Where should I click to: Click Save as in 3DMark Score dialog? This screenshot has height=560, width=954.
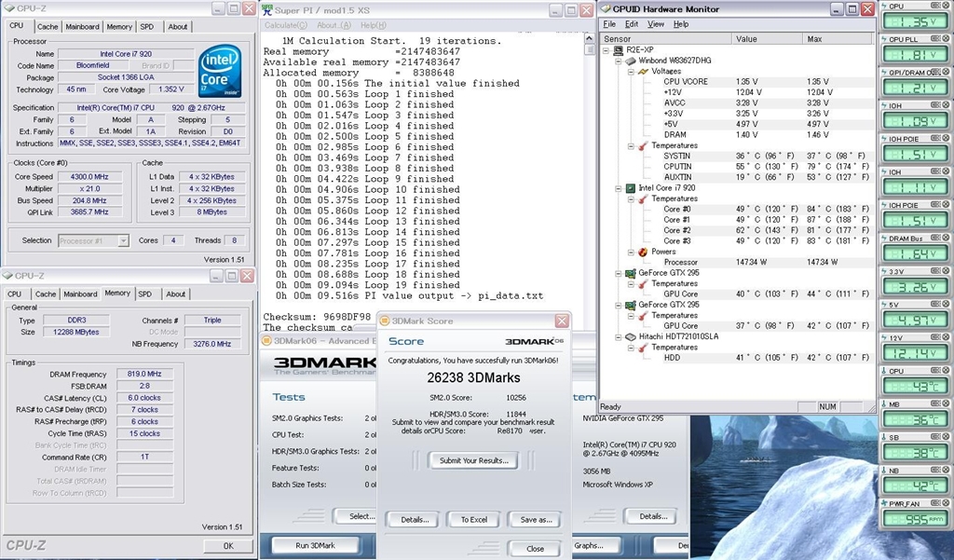click(x=536, y=520)
